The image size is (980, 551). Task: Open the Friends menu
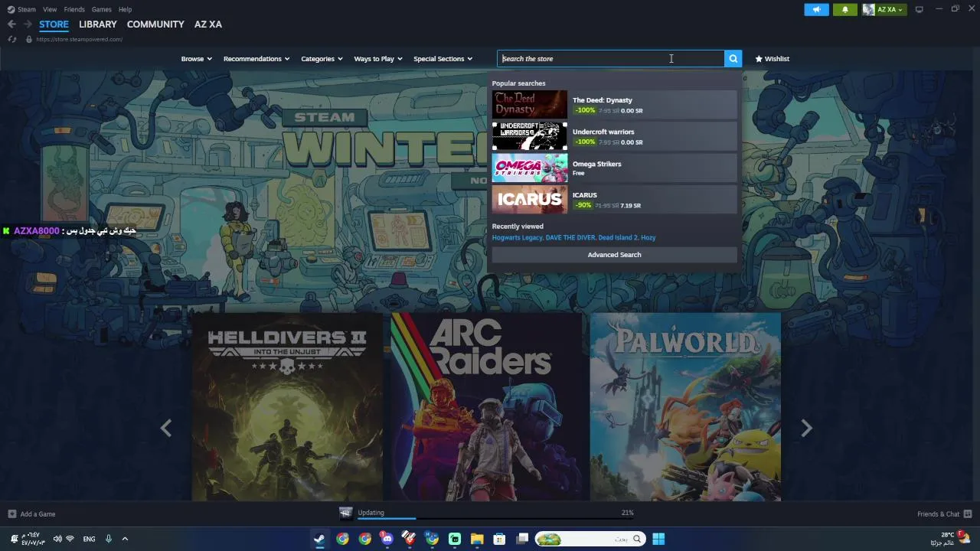click(x=74, y=9)
